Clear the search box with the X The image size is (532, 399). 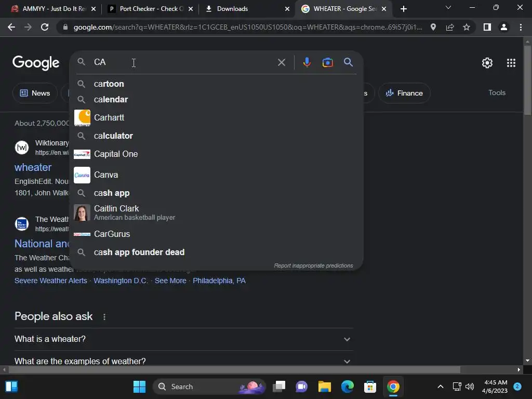click(281, 62)
